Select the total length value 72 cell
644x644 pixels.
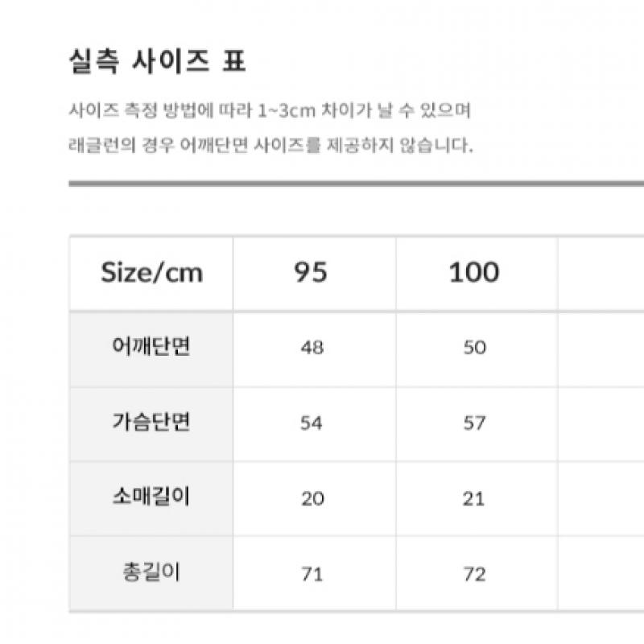coord(475,574)
